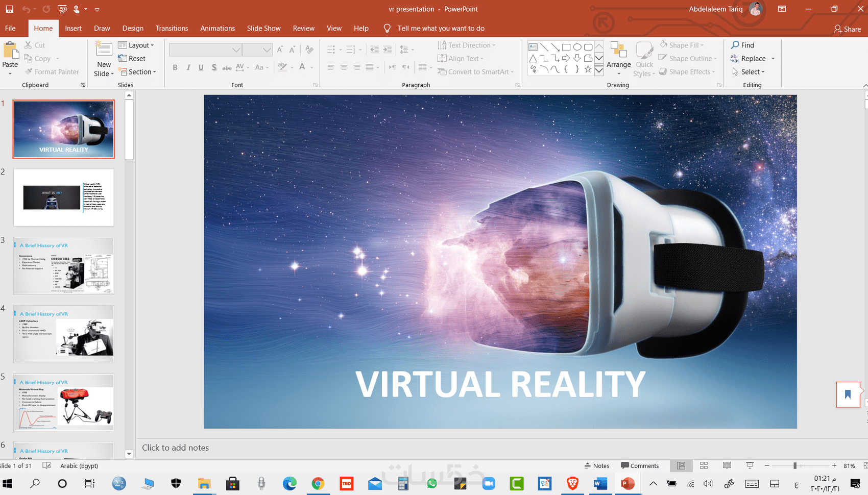Click Cut in Clipboard group
Image resolution: width=868 pixels, height=495 pixels.
(35, 45)
